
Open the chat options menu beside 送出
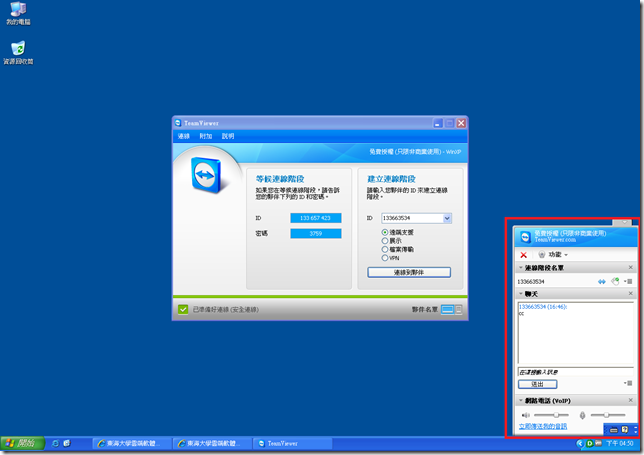click(x=628, y=384)
